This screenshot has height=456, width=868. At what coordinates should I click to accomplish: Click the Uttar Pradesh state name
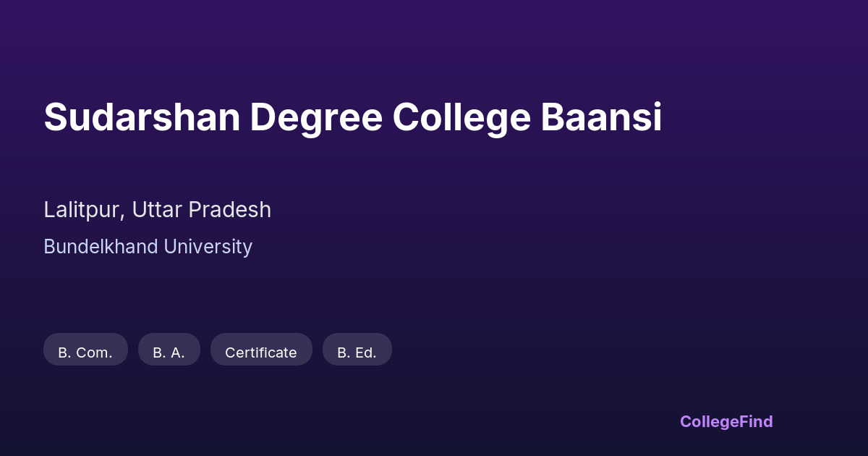tap(201, 210)
